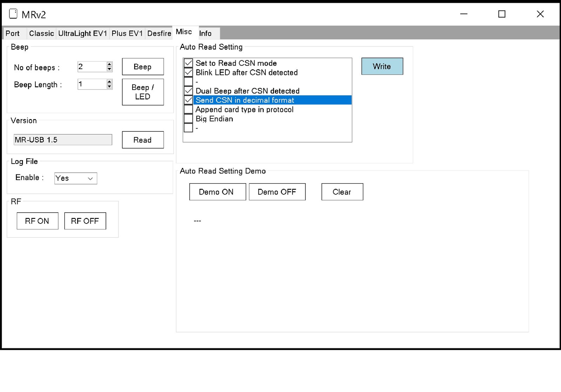Viewport: 561px width, 392px height.
Task: Increase the No of beeps spinner
Action: point(109,64)
